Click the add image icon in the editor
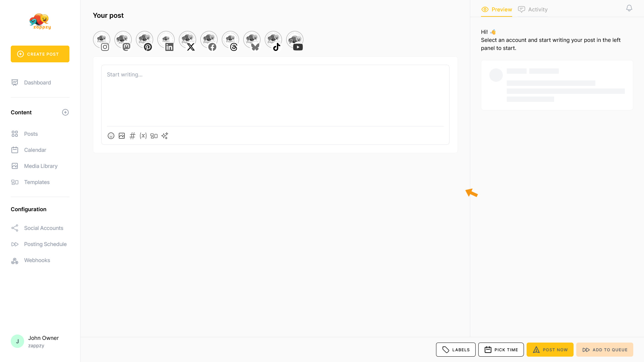The image size is (644, 362). 122,136
